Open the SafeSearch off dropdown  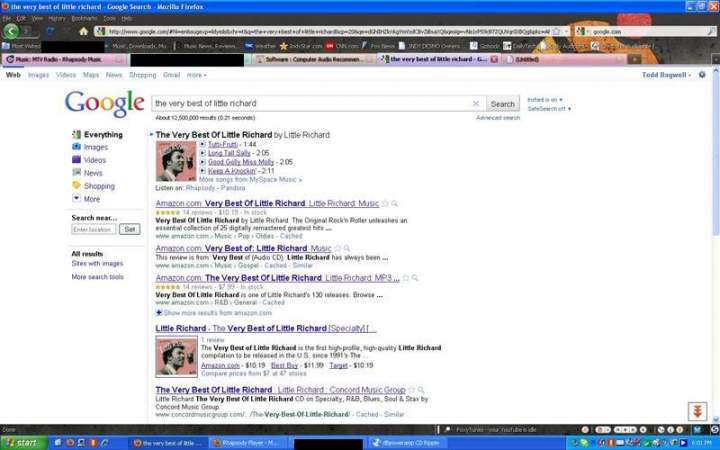[x=549, y=109]
